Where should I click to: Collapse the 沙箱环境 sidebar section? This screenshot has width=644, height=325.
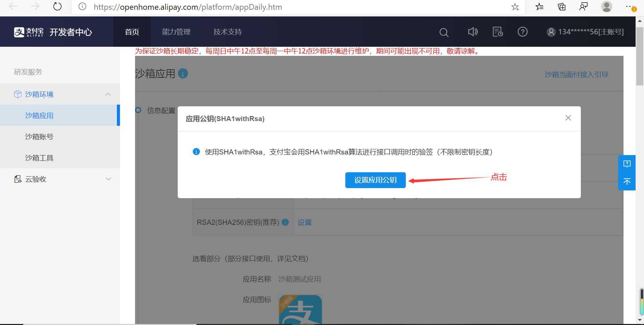point(108,94)
